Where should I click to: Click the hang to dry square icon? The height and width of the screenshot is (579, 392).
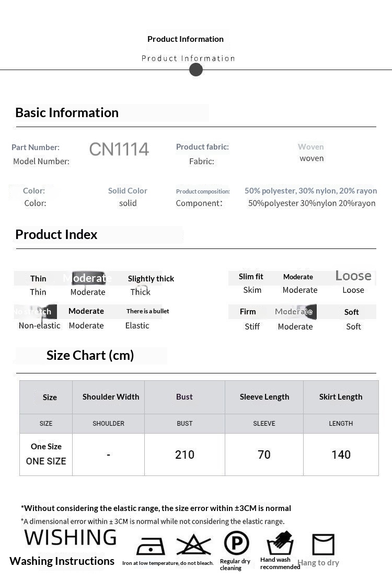tap(323, 544)
